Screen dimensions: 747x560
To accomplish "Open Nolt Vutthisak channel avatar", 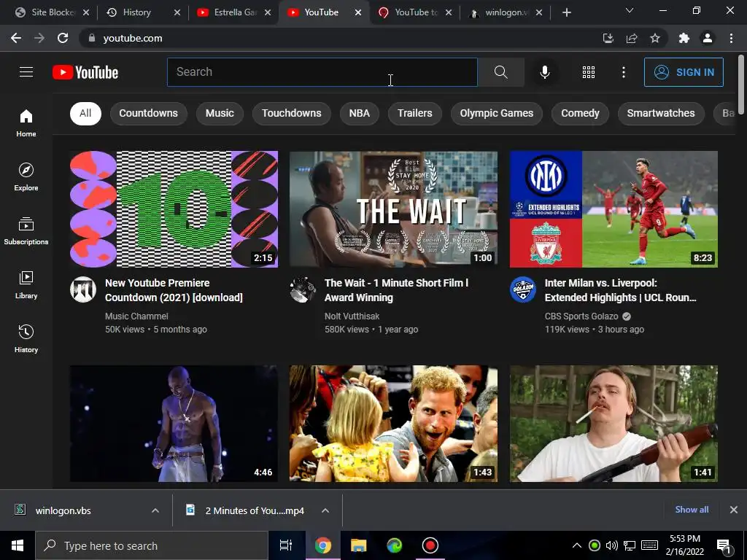I will point(303,289).
